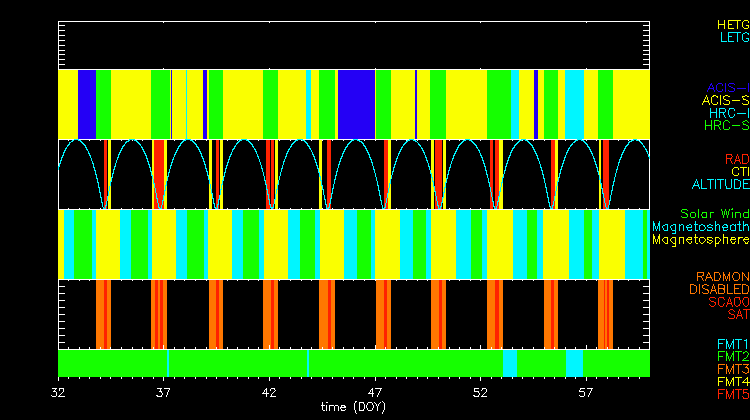Click the 52 tick label on time axis
750x420 pixels.
click(480, 392)
